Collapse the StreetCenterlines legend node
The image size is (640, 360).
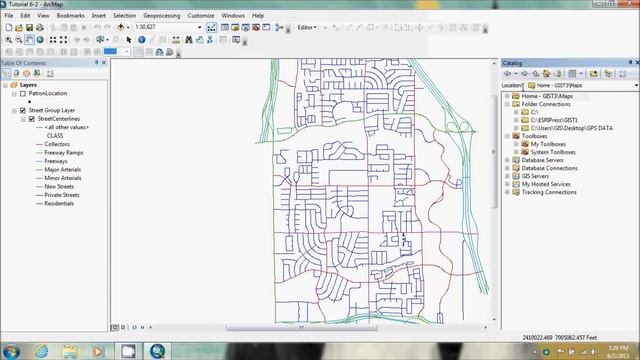23,119
